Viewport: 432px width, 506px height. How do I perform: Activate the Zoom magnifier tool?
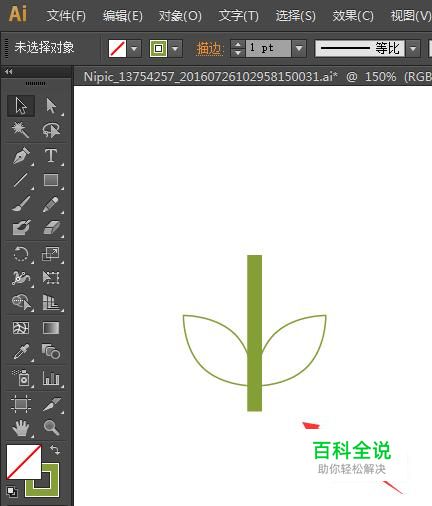coord(51,428)
